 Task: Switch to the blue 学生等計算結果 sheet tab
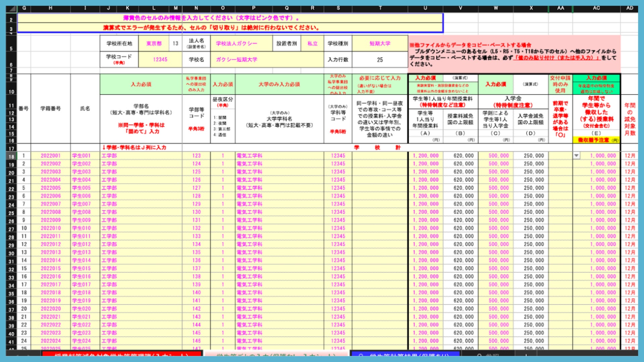pos(405,354)
